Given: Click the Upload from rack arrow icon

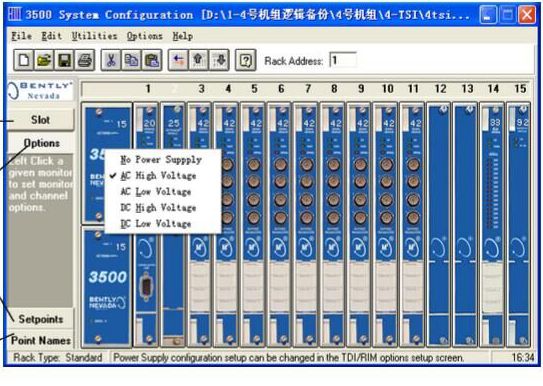Looking at the screenshot, I should (198, 61).
